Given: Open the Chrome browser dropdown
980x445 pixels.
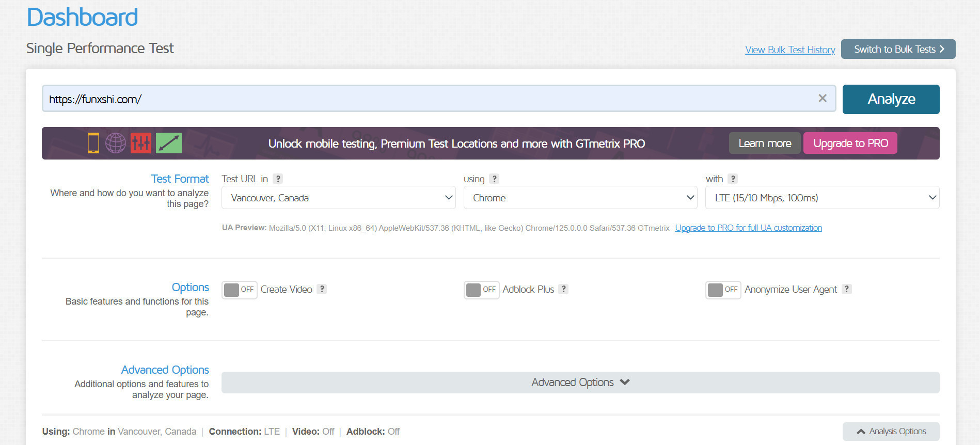Looking at the screenshot, I should (x=580, y=198).
